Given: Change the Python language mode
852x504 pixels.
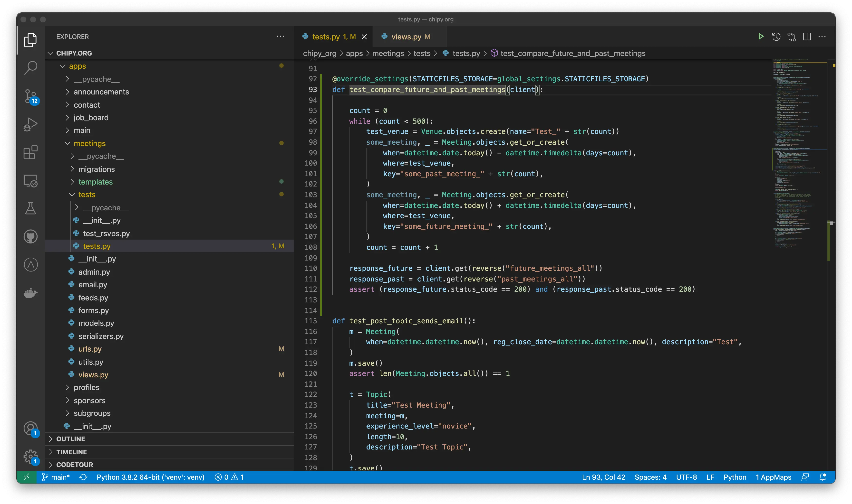Looking at the screenshot, I should (735, 477).
